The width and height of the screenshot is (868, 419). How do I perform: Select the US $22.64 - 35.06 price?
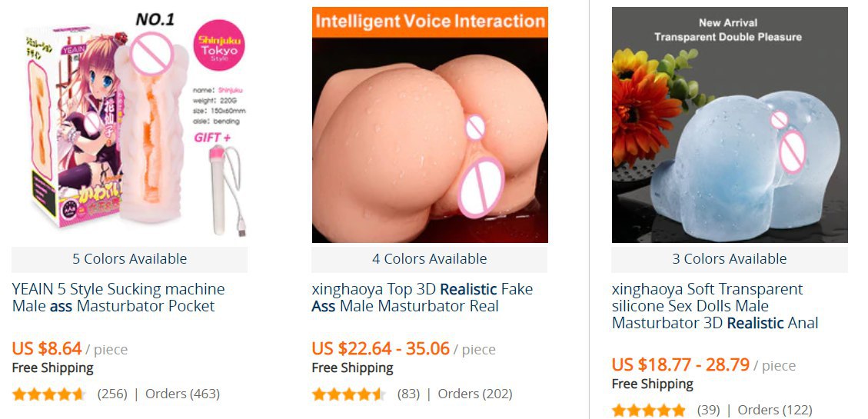tap(381, 349)
